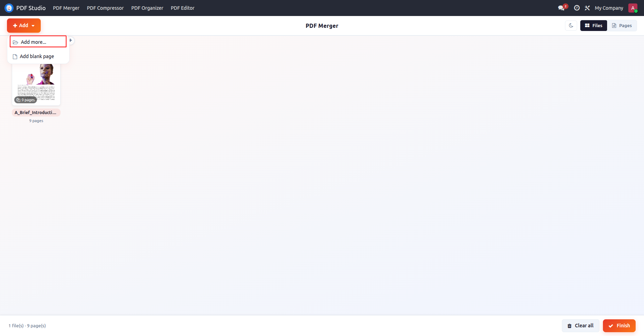Toggle dark mode with the moon icon

point(571,25)
